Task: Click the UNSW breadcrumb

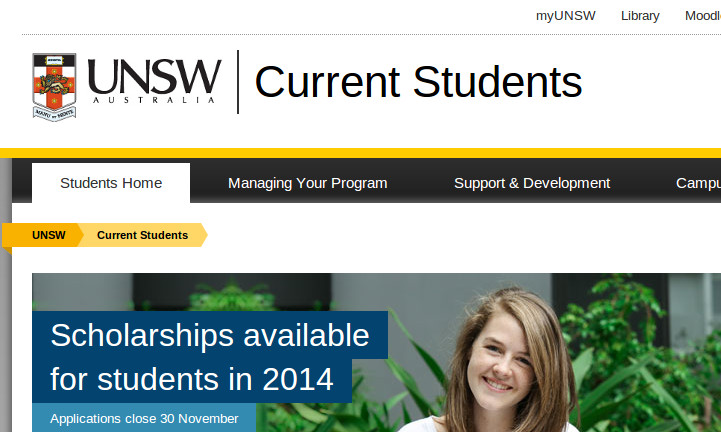Action: pos(48,235)
